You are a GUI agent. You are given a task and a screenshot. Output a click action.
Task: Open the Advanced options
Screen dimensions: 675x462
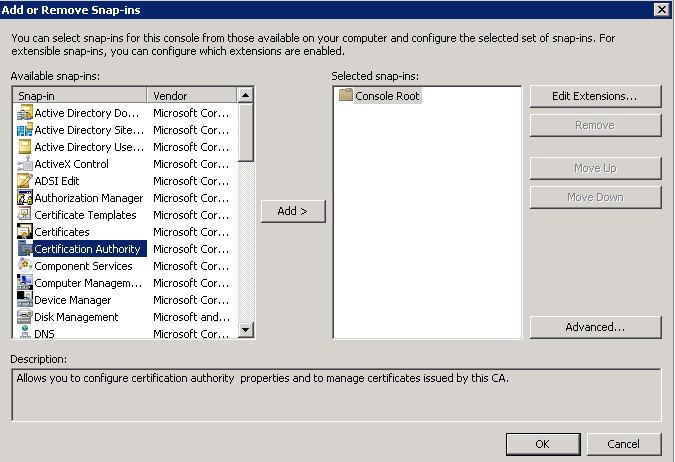point(595,327)
